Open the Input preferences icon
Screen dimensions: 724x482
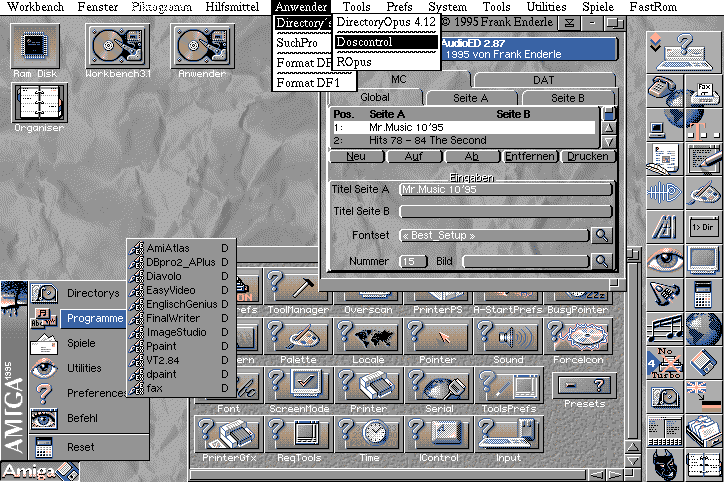508,434
